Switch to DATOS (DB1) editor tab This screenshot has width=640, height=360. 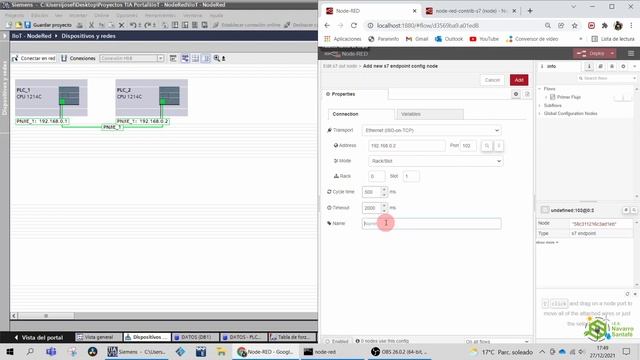tap(195, 337)
